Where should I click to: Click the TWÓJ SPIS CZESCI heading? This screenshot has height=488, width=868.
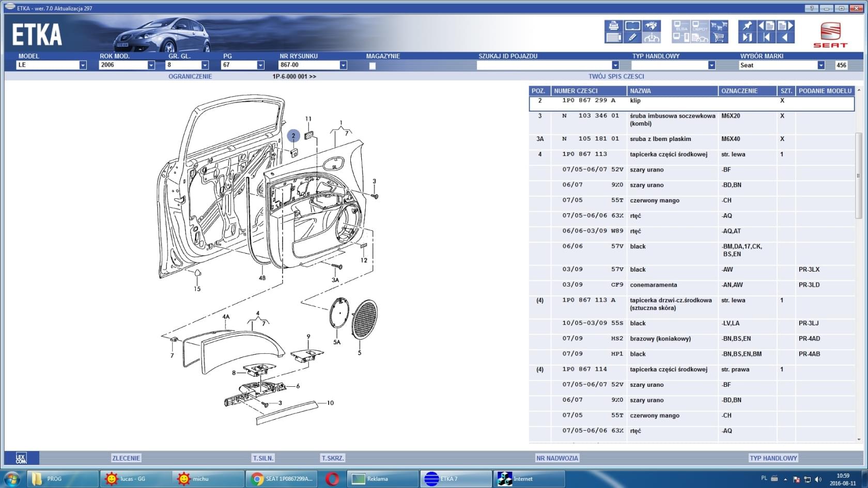616,76
